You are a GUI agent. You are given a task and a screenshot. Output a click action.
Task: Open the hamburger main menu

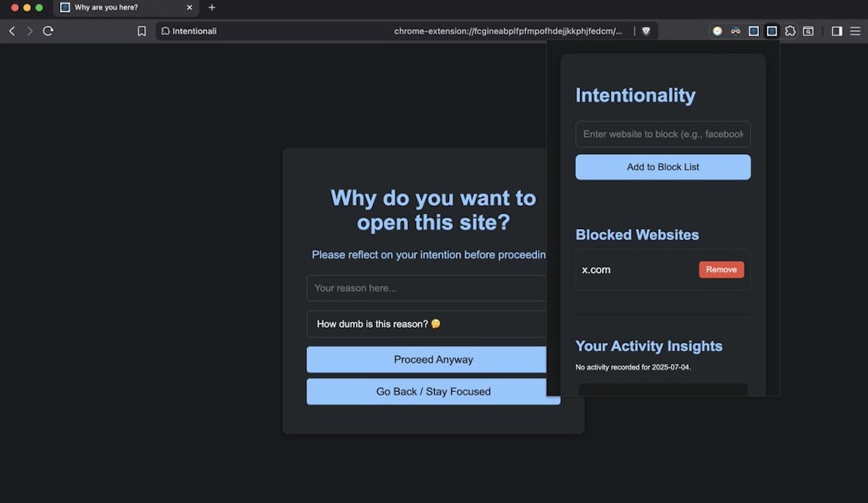(x=855, y=31)
